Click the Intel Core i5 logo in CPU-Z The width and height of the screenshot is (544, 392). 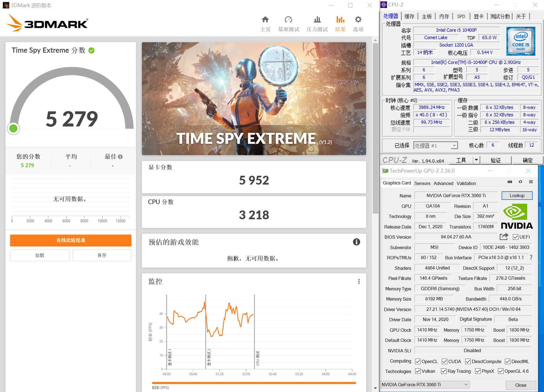(x=521, y=41)
